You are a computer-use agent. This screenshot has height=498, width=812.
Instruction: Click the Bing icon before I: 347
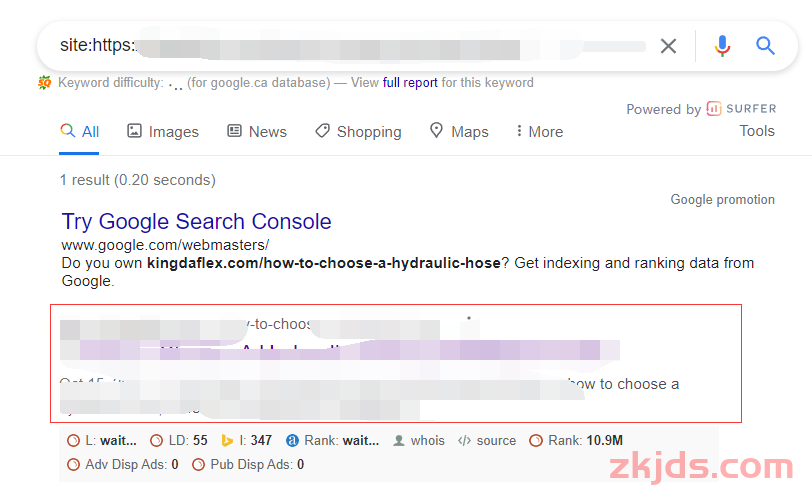coord(227,441)
